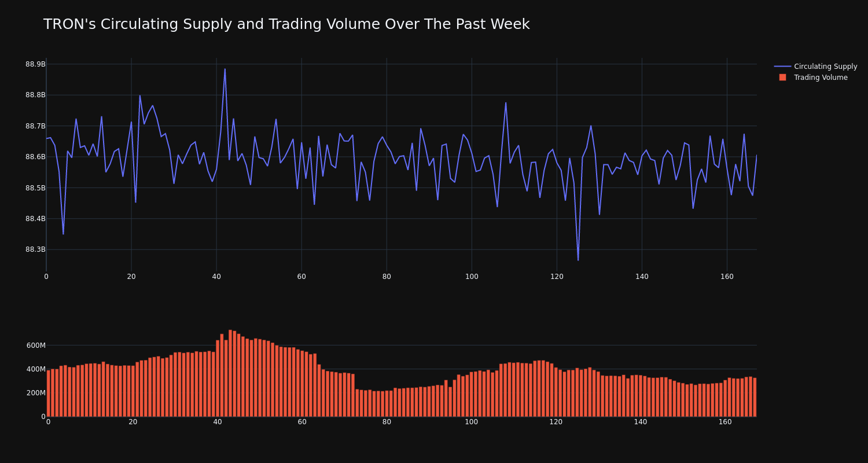
Task: Click the 0 label on volume y-axis
Action: tap(43, 417)
